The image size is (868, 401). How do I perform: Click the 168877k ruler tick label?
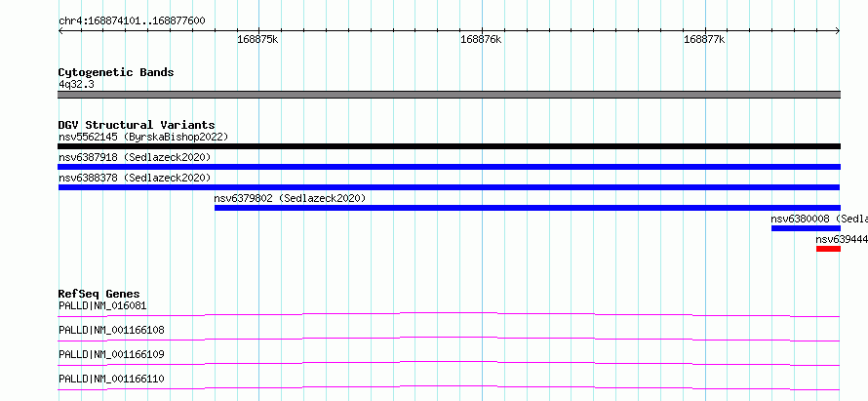coord(705,39)
